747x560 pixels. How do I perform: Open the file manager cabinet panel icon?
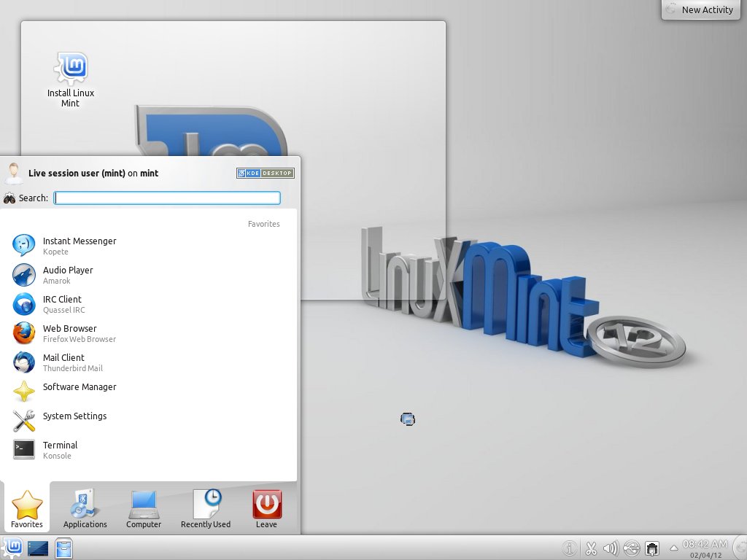(x=63, y=548)
